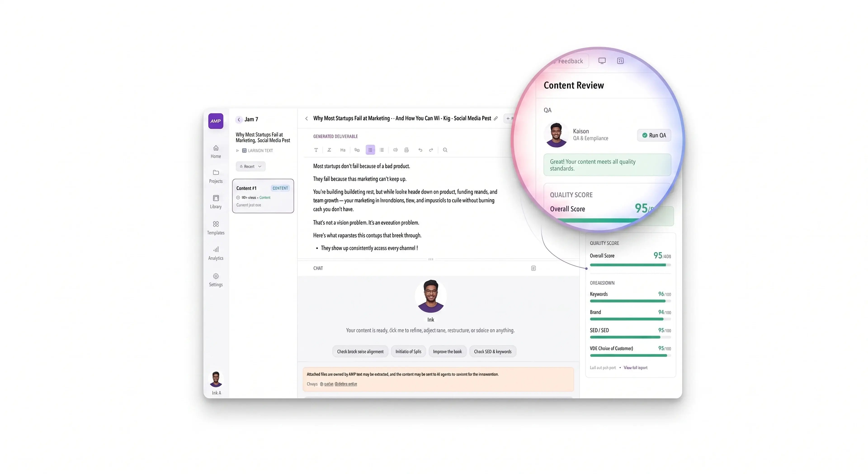The height and width of the screenshot is (474, 868).
Task: Click Kaison's avatar in Content Review
Action: click(556, 135)
